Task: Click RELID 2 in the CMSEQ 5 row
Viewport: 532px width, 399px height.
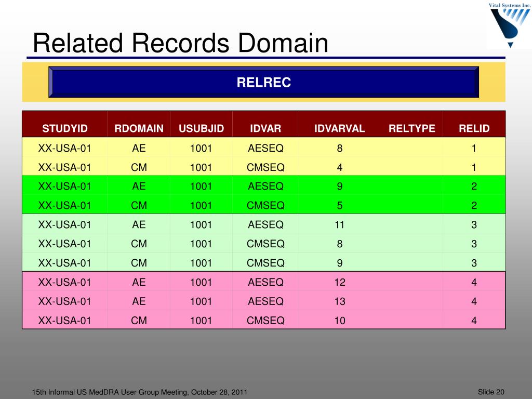Action: point(474,205)
